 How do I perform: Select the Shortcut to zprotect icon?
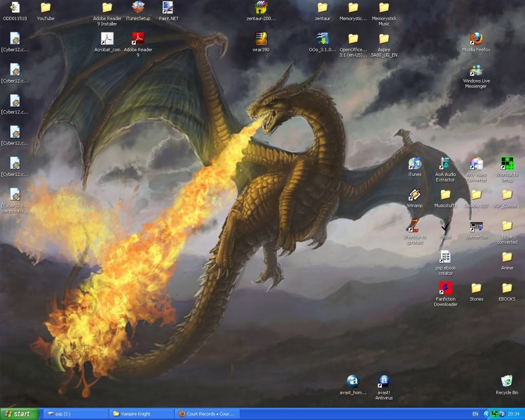point(414,226)
